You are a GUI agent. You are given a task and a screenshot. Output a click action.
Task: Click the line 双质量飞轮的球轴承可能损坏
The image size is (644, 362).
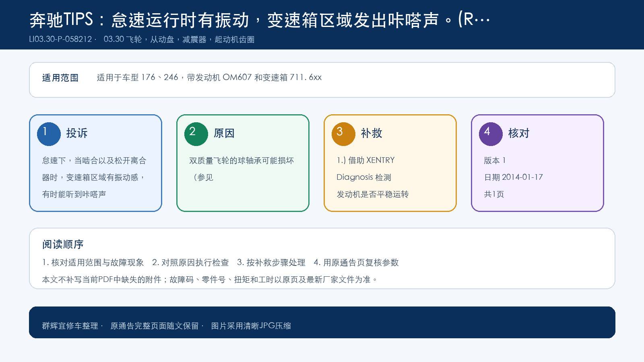click(242, 160)
